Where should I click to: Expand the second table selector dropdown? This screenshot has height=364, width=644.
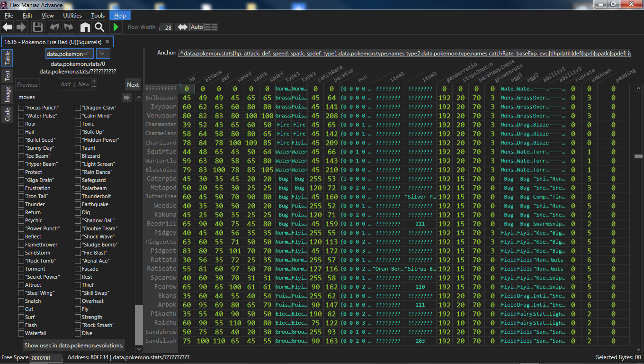(x=104, y=54)
